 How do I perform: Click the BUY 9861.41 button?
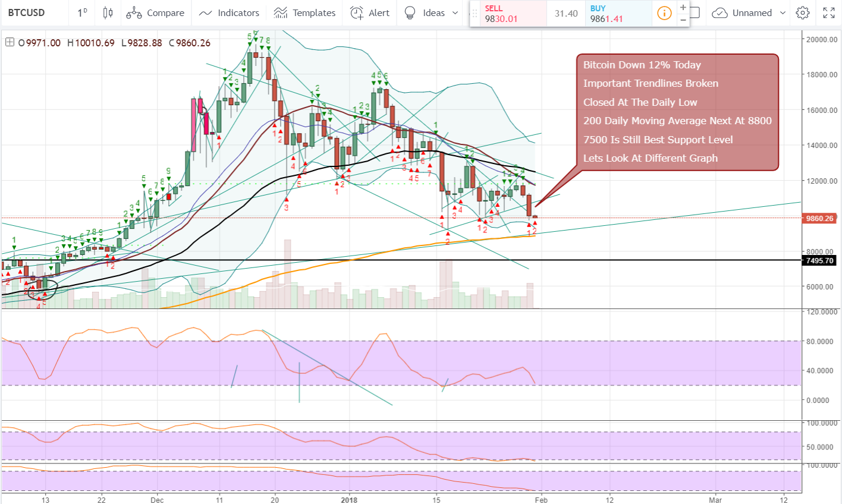pyautogui.click(x=618, y=13)
